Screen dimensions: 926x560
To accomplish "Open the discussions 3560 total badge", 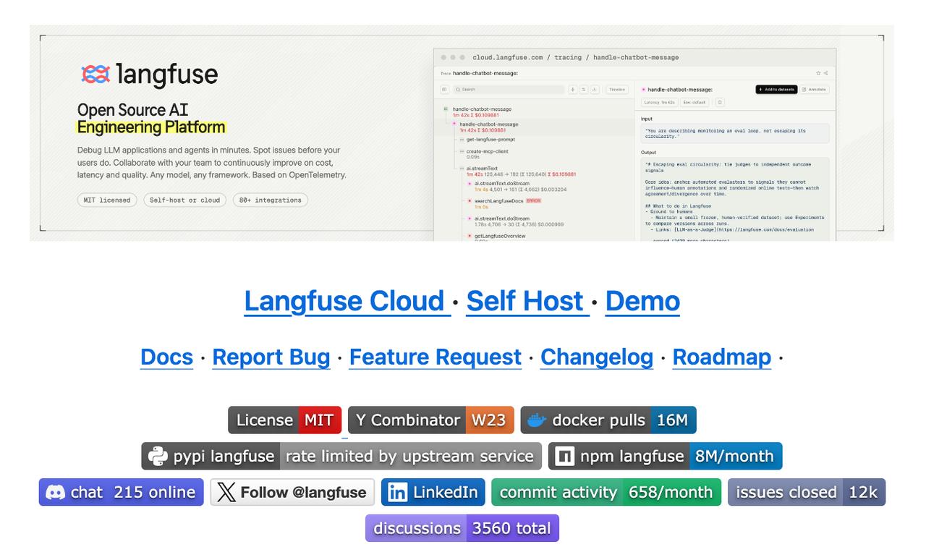I will (462, 528).
